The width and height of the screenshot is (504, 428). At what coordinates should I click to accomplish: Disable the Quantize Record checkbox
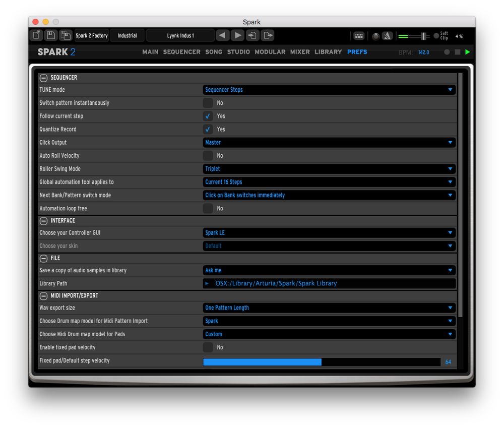[x=208, y=129]
